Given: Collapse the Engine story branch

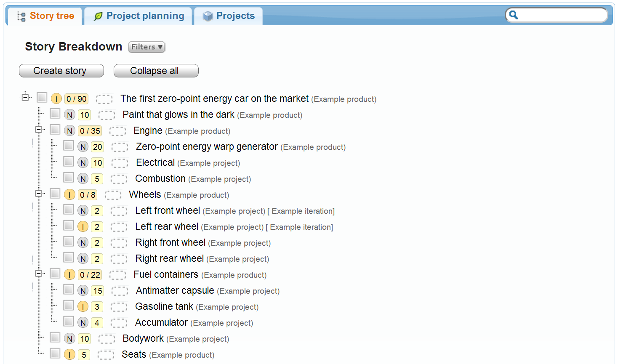Looking at the screenshot, I should pyautogui.click(x=39, y=130).
